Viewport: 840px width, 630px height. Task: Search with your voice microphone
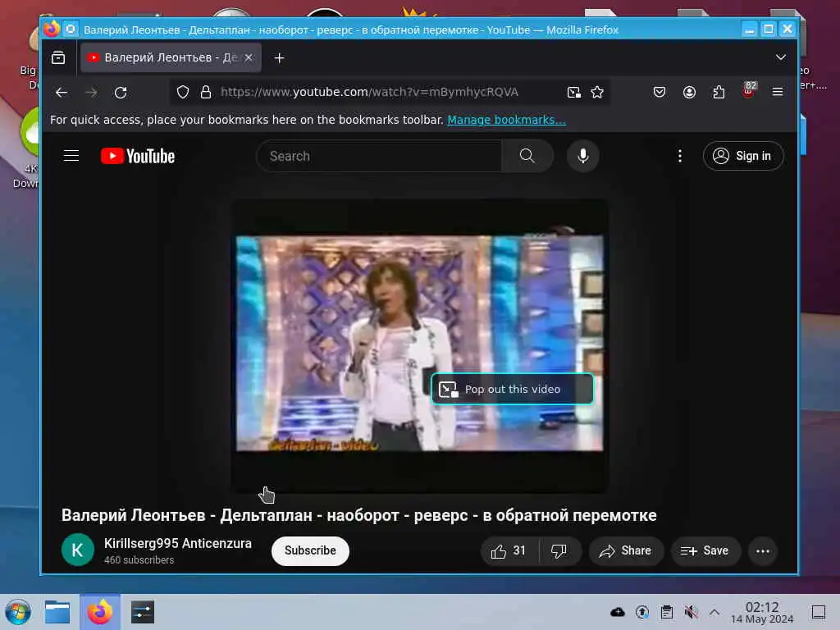(x=583, y=156)
